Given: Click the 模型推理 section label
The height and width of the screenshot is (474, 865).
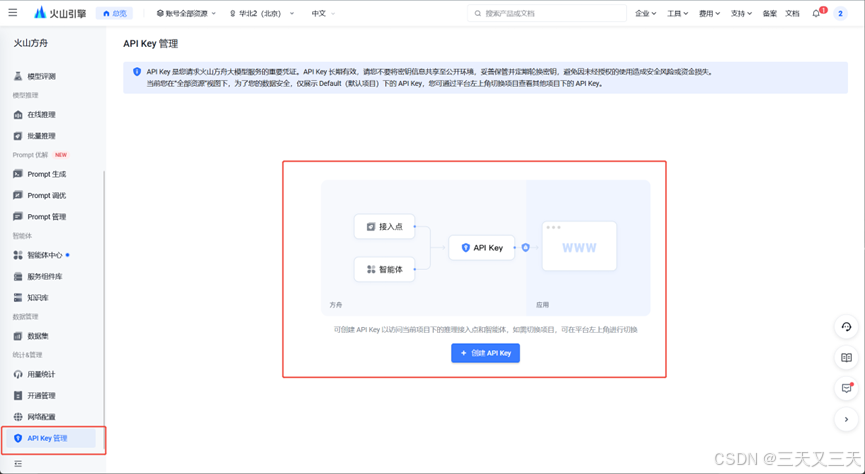Looking at the screenshot, I should pos(25,95).
